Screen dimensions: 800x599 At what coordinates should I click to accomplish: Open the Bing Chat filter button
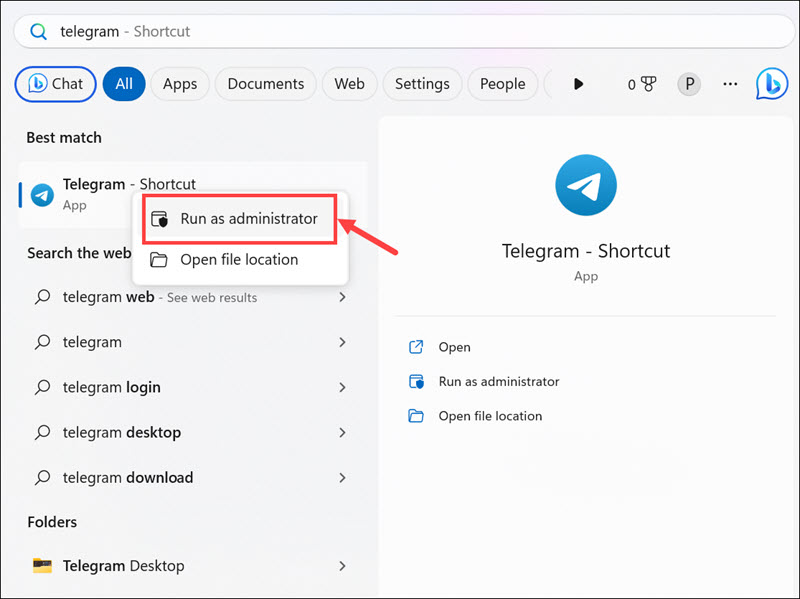coord(56,84)
